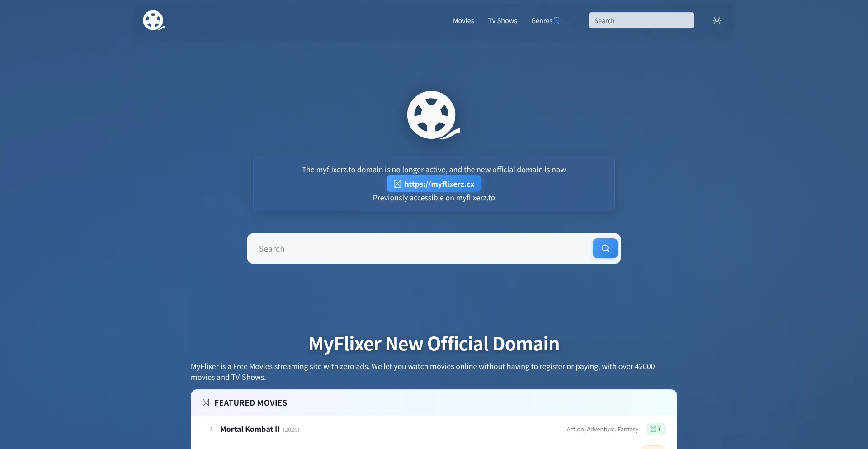This screenshot has height=449, width=868.
Task: Click the 'MyFlixer New Official Domain' heading
Action: coord(434,344)
